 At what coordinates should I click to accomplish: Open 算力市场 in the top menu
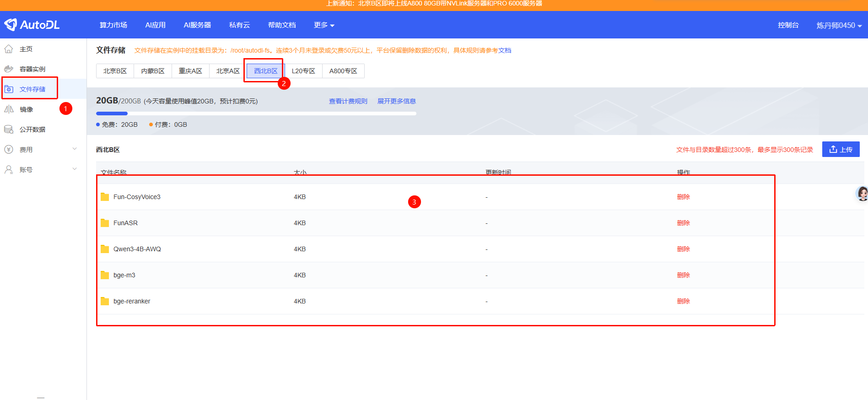[113, 25]
